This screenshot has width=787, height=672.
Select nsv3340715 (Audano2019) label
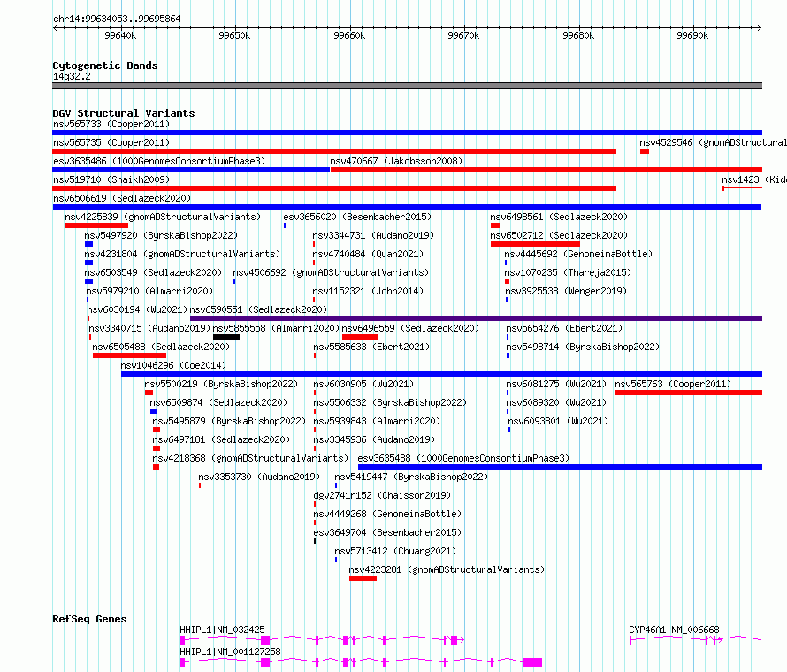coord(149,328)
